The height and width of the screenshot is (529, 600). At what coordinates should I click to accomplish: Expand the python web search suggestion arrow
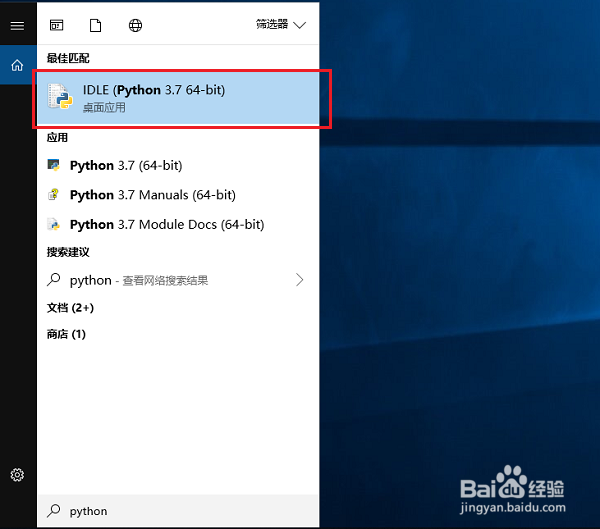click(x=300, y=280)
